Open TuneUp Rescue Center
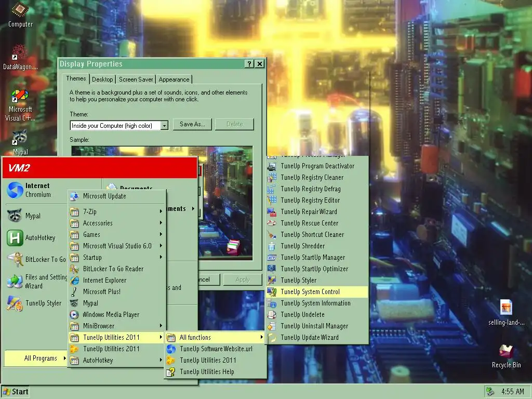532x399 pixels. [317, 223]
